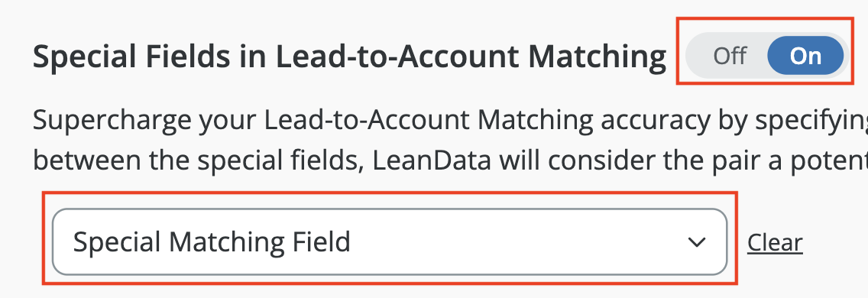The width and height of the screenshot is (868, 298).
Task: Click the gray Off label of the switch
Action: click(729, 56)
